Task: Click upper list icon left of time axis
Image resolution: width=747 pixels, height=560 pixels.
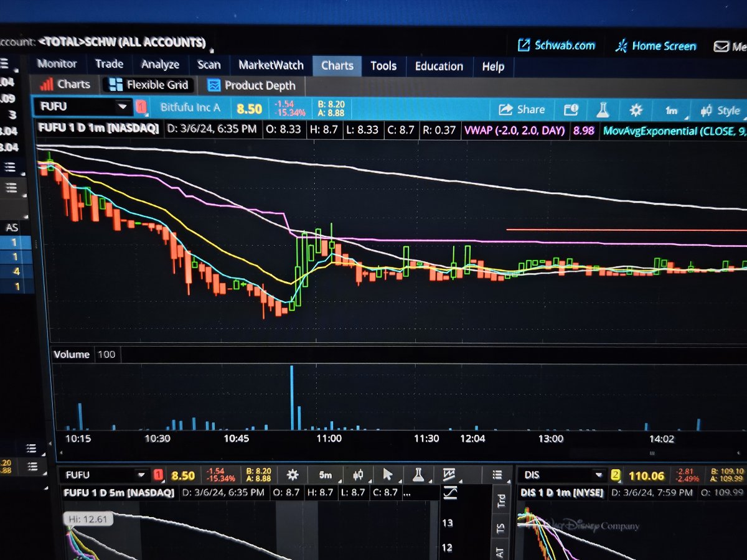Action: [31, 449]
